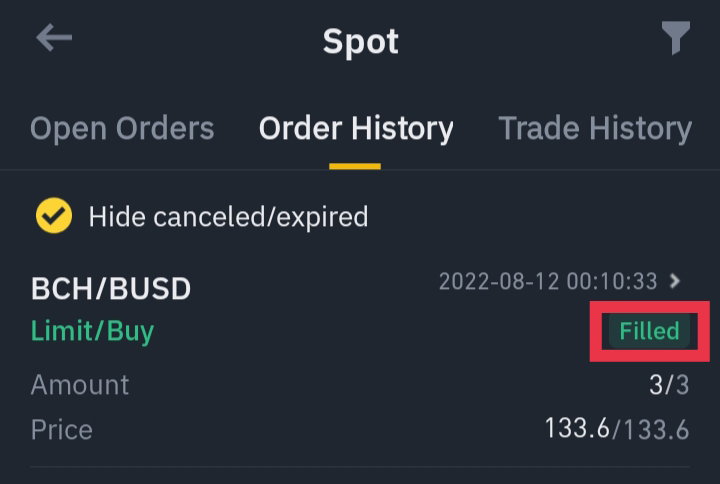The height and width of the screenshot is (484, 720).
Task: Click the Amount row label
Action: pos(80,385)
